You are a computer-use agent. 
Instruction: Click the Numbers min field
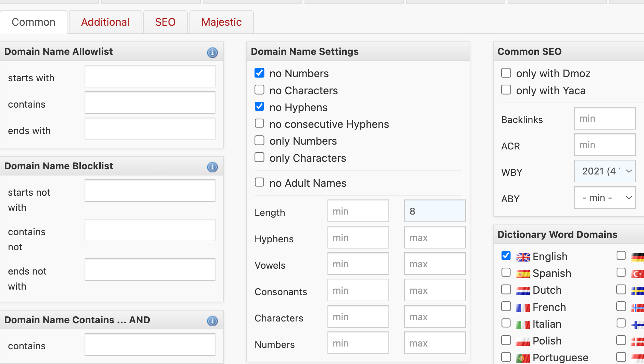[358, 343]
